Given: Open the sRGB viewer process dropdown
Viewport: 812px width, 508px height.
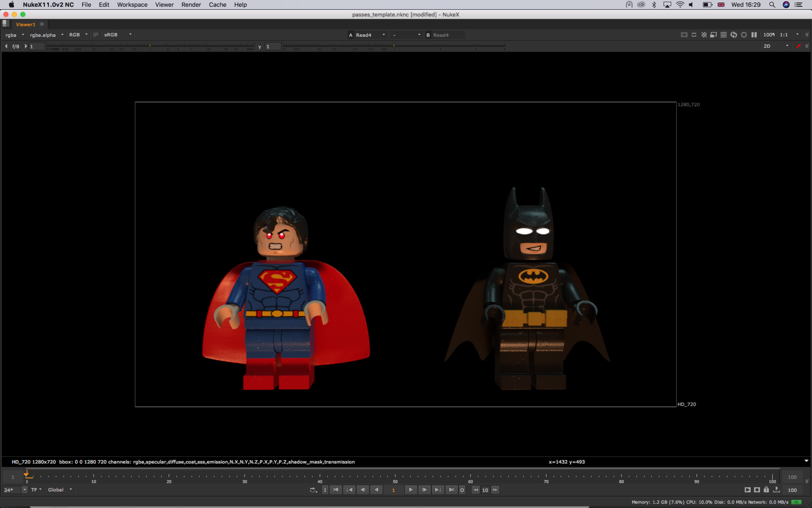Looking at the screenshot, I should (118, 35).
